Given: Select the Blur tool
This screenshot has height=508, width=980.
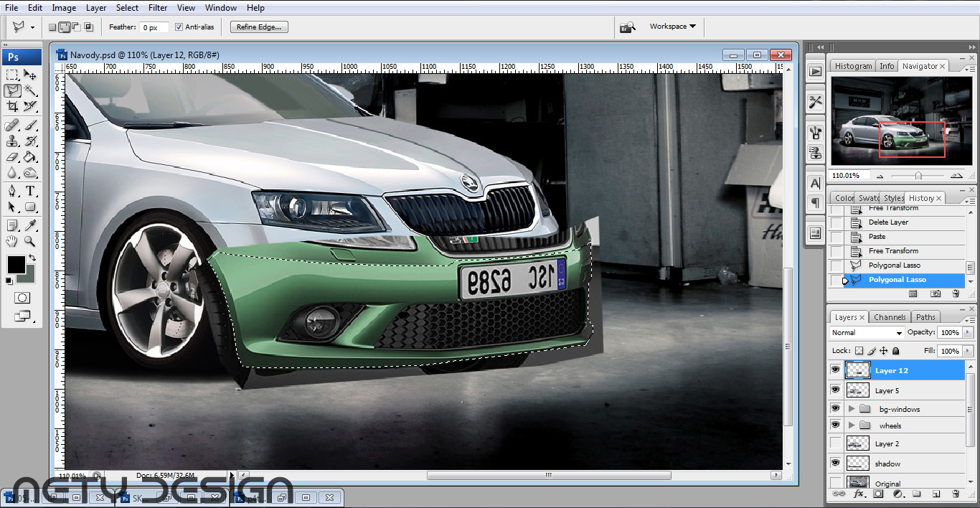Looking at the screenshot, I should tap(12, 173).
